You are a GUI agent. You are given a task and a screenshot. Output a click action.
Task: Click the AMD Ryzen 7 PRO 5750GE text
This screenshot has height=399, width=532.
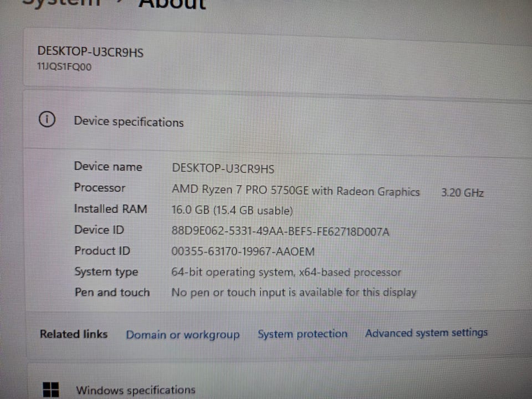[x=240, y=190]
